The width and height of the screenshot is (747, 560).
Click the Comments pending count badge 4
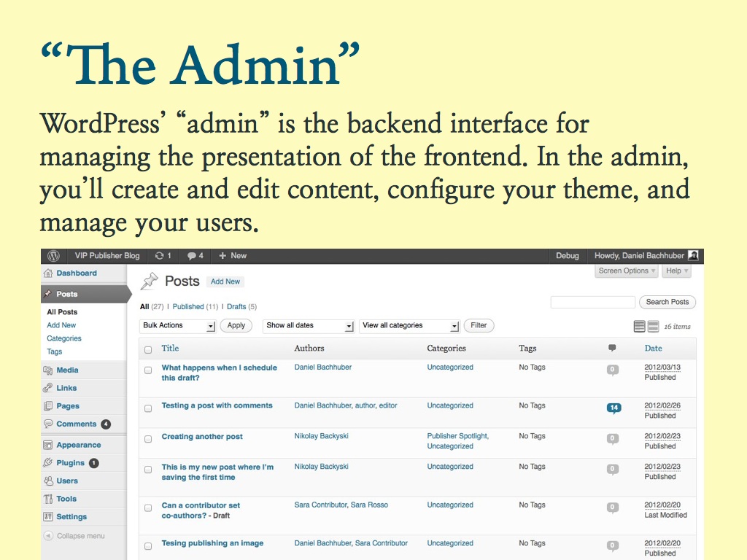coord(106,424)
